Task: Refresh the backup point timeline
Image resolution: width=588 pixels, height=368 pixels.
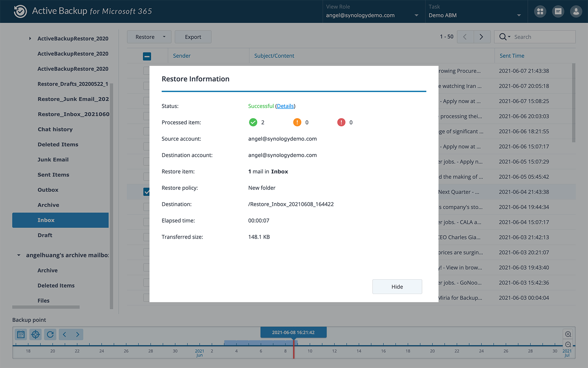Action: click(x=50, y=334)
